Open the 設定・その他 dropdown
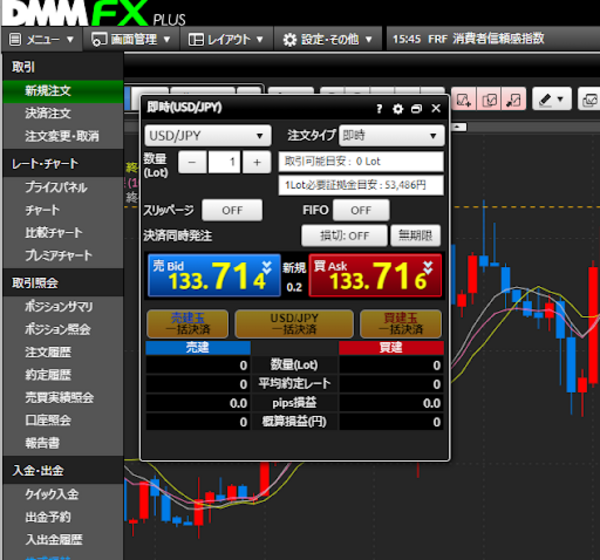Image resolution: width=600 pixels, height=560 pixels. 328,39
